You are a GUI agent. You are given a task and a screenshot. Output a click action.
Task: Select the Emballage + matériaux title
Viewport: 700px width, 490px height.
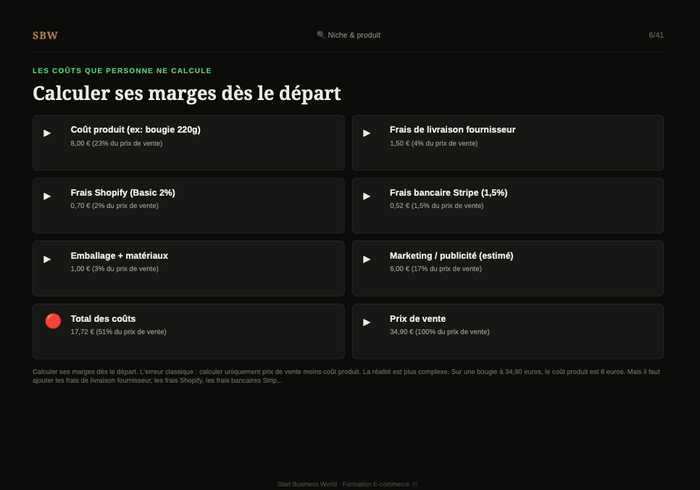pos(119,256)
